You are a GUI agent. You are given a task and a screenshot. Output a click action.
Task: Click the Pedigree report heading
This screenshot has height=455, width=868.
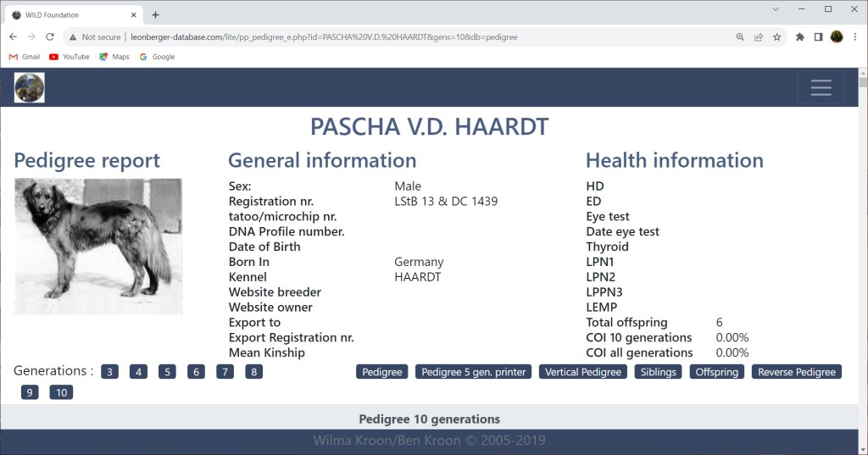point(87,160)
